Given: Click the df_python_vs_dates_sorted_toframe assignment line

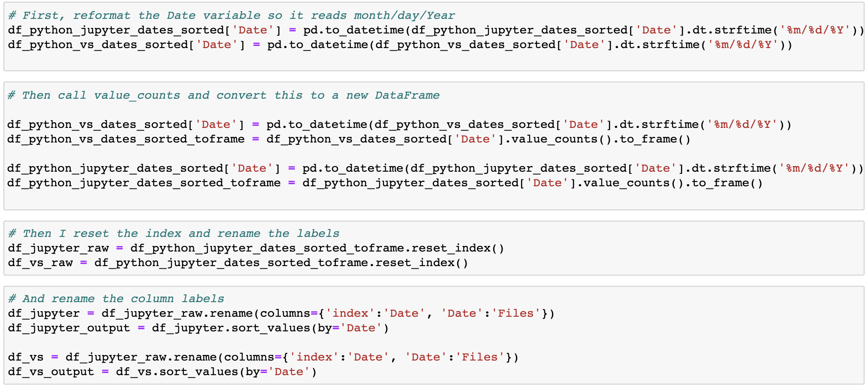Looking at the screenshot, I should click(x=349, y=139).
